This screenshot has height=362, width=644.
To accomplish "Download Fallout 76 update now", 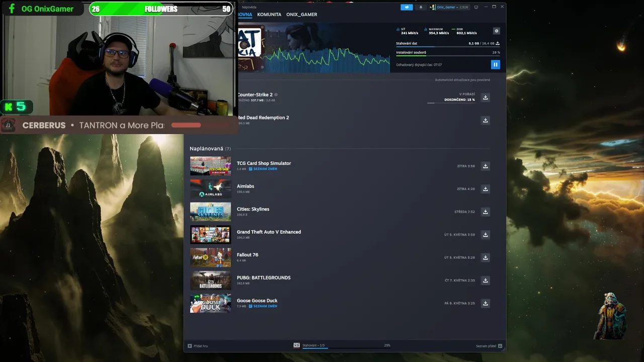I will (x=486, y=257).
